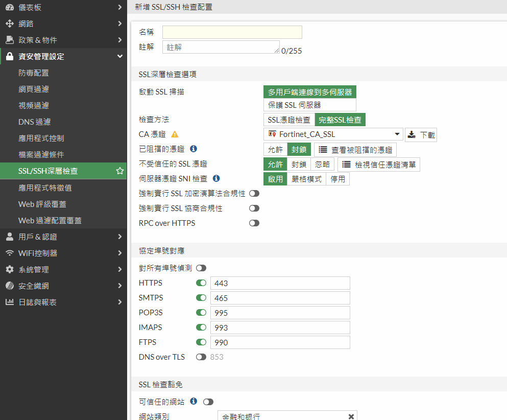Click the 下載 download button
Image resolution: width=507 pixels, height=420 pixels.
point(421,135)
